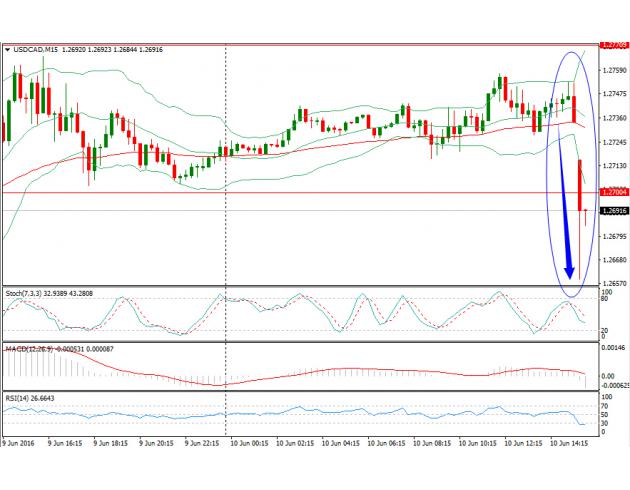Click the 10 Jun 14:15 time label
630x490 pixels.
pos(568,442)
